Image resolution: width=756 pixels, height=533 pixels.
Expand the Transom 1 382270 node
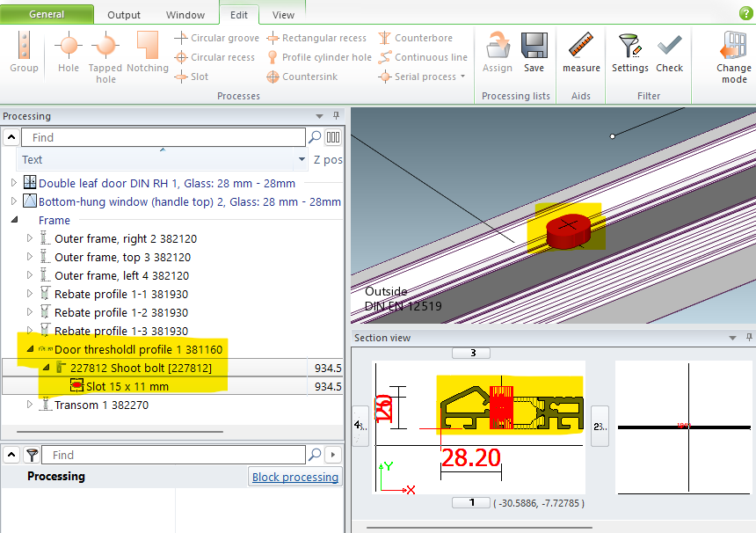31,405
